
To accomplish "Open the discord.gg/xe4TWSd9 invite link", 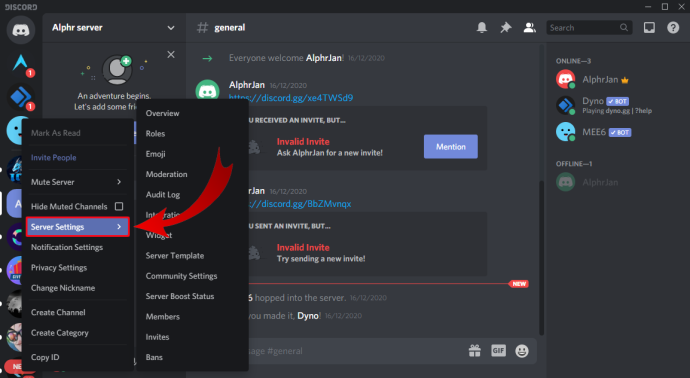I will 291,98.
